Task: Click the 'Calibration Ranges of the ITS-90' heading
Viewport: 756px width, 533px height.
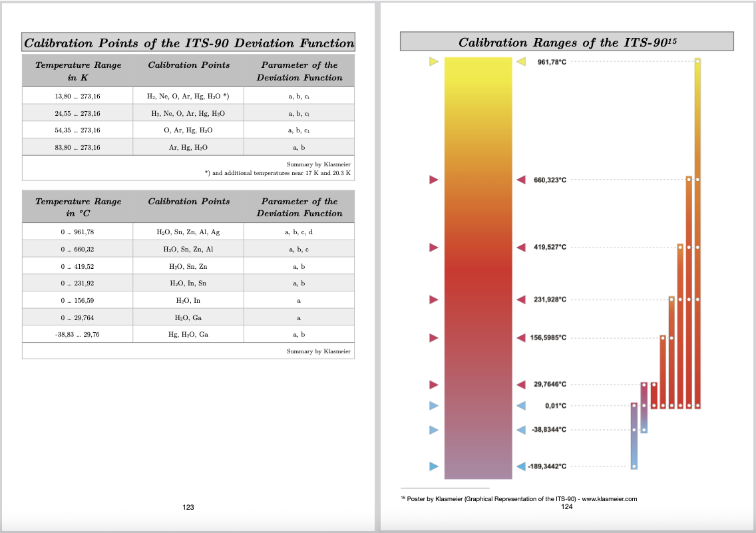Action: pos(567,43)
